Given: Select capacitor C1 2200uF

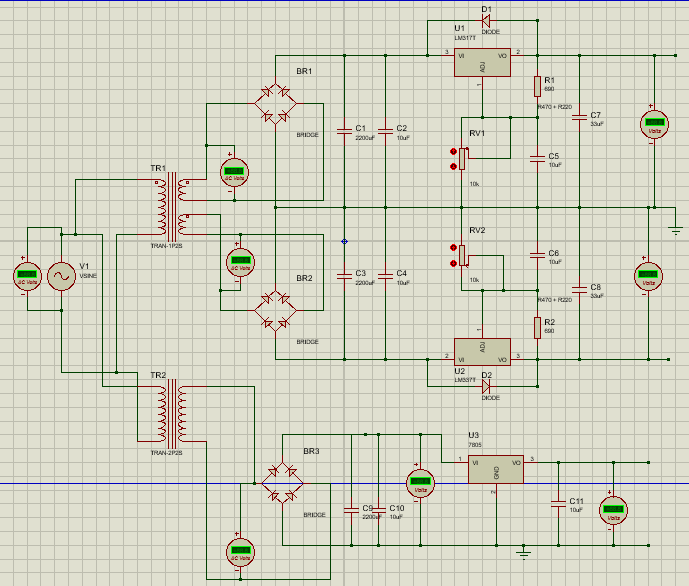Looking at the screenshot, I should coord(344,131).
